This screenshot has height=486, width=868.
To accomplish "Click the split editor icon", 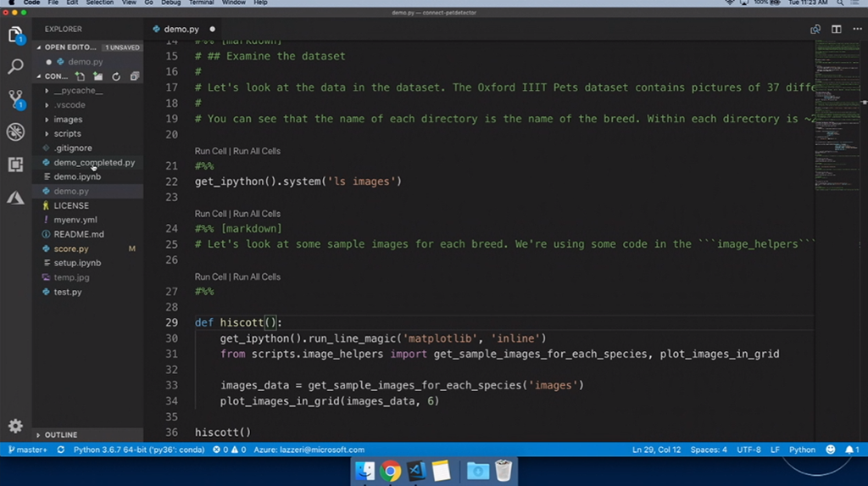I will (x=836, y=29).
